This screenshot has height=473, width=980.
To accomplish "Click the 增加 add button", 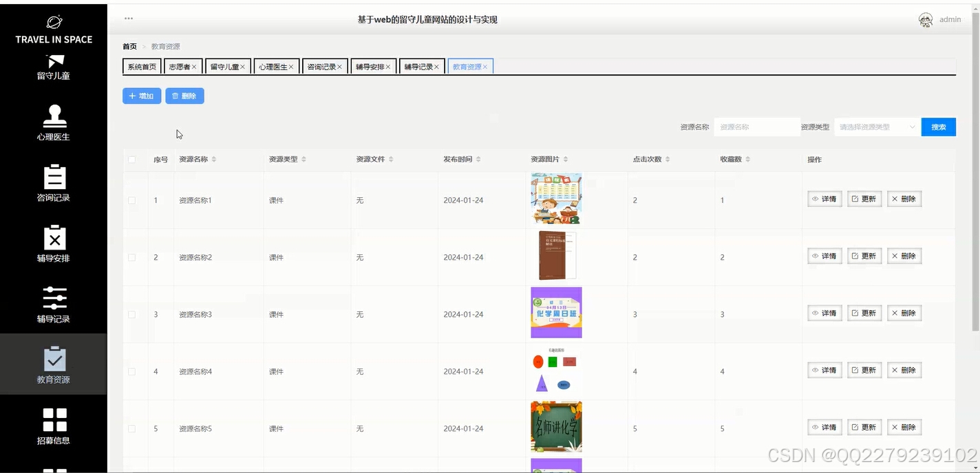I will [142, 96].
